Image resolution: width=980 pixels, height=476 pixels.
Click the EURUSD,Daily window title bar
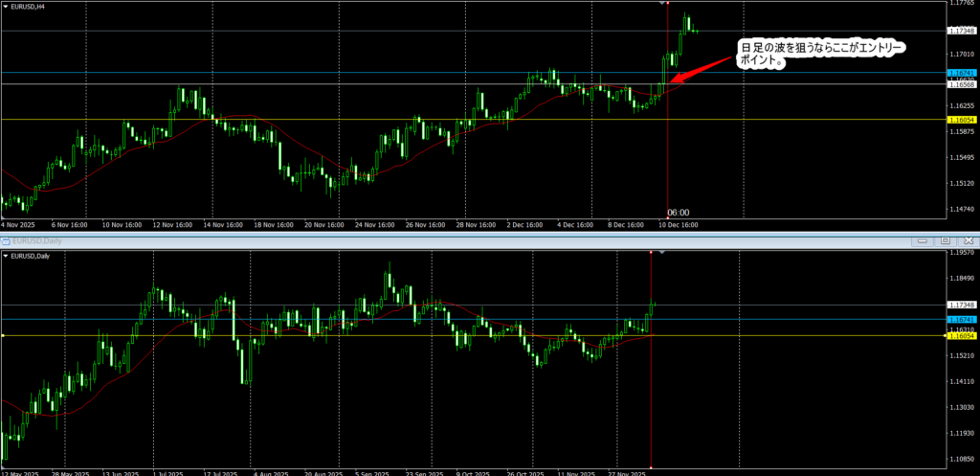(383, 240)
